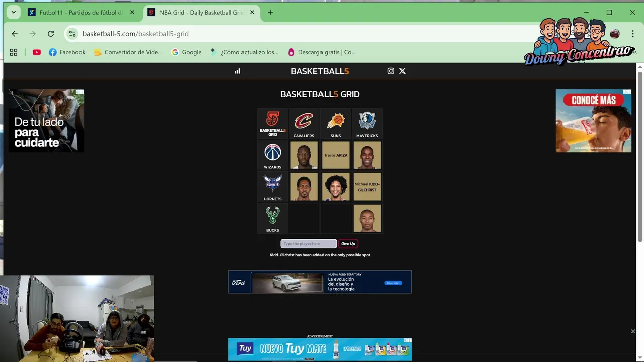The image size is (644, 362).
Task: Open the Descarga gratis bookmark
Action: 321,52
